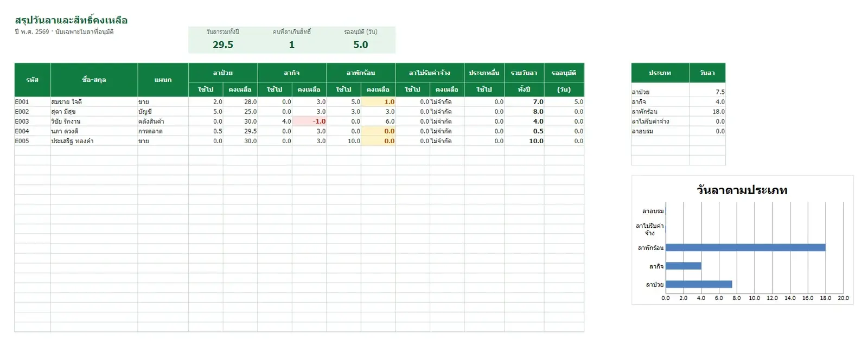Click the employee code cell E002
The height and width of the screenshot is (346, 868).
point(33,112)
